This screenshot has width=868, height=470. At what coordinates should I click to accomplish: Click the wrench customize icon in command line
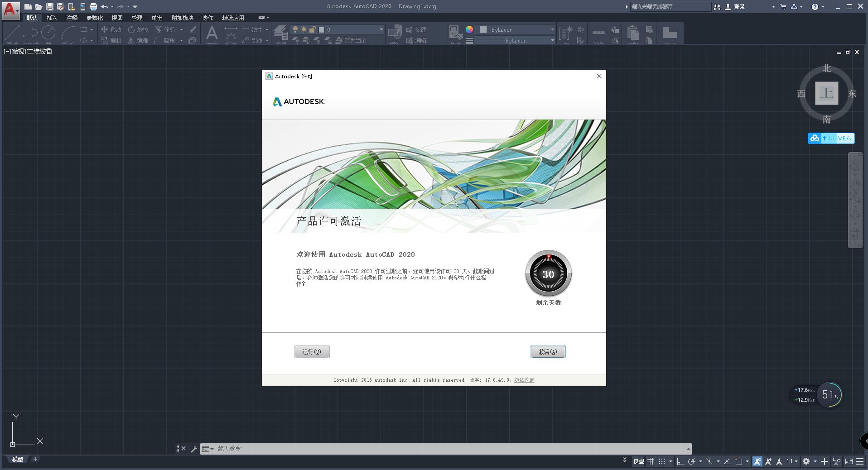click(x=194, y=449)
